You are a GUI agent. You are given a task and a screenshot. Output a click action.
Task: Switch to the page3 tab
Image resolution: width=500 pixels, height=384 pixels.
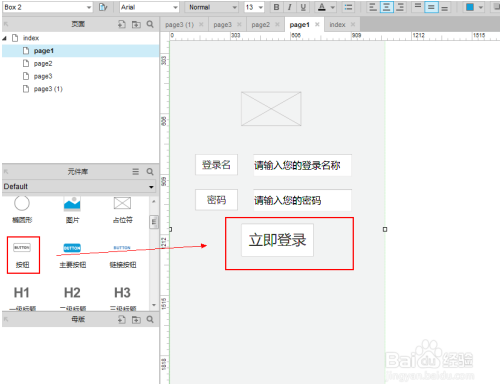[x=222, y=25]
